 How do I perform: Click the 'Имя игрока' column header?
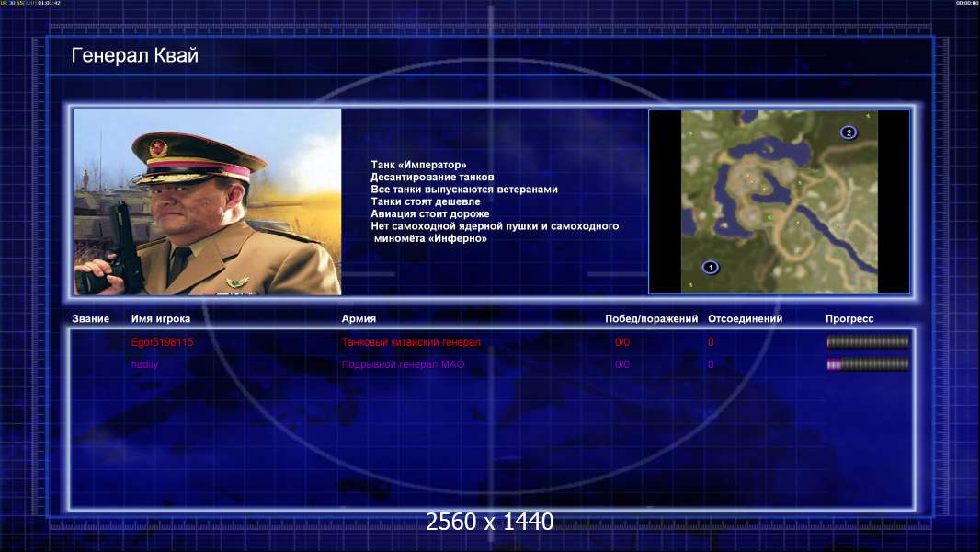[x=161, y=319]
